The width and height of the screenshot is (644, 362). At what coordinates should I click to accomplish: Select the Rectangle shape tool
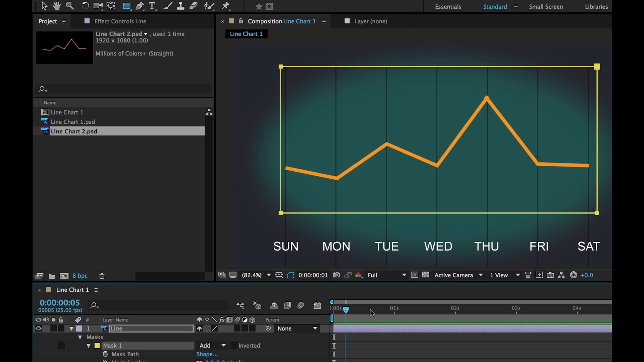pyautogui.click(x=127, y=6)
